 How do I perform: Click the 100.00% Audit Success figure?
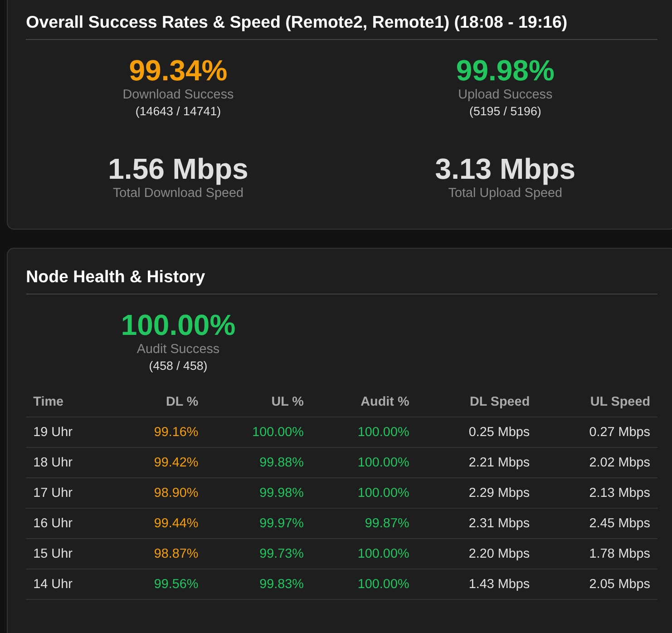[178, 325]
